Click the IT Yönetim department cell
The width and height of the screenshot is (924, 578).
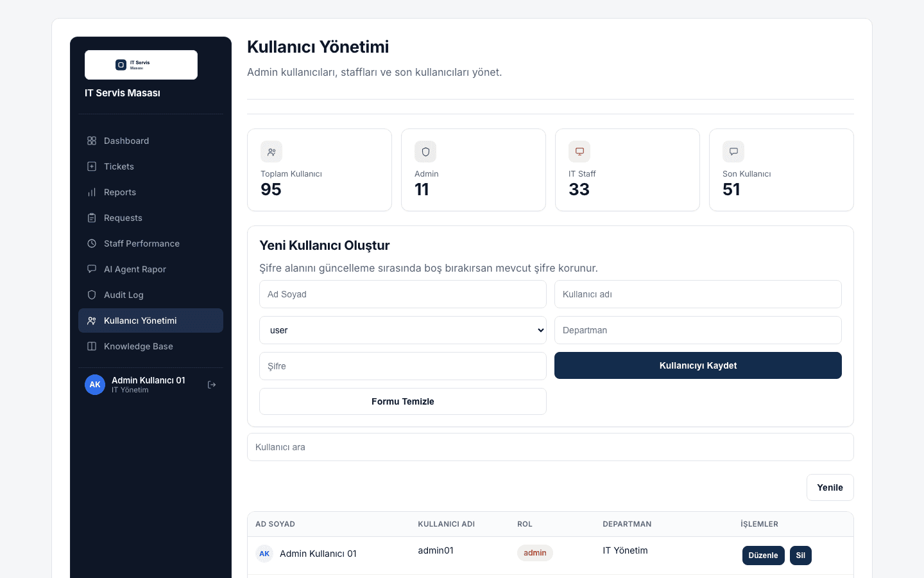click(x=625, y=550)
